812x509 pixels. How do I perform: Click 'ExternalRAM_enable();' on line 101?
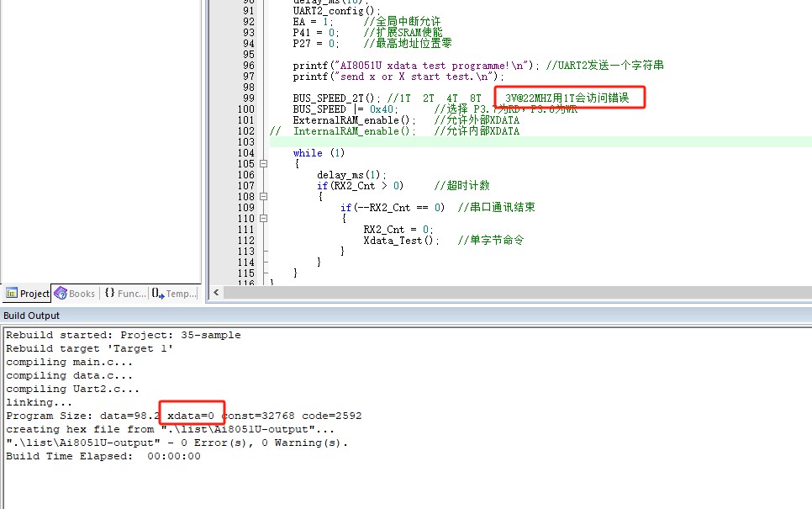(x=354, y=119)
